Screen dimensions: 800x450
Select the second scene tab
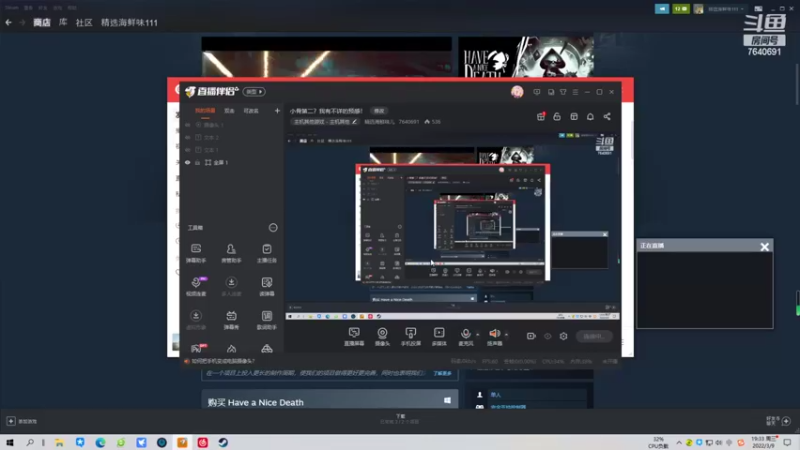tap(229, 111)
